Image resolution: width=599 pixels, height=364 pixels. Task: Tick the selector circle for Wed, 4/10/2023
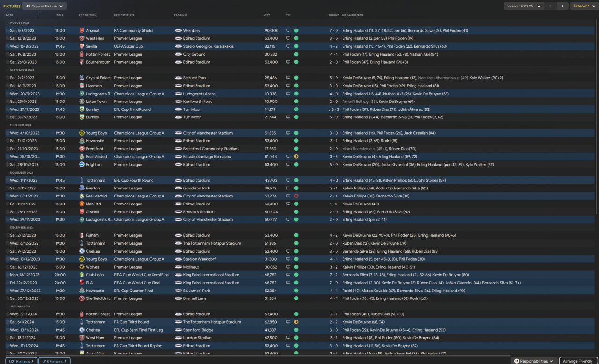click(7, 133)
